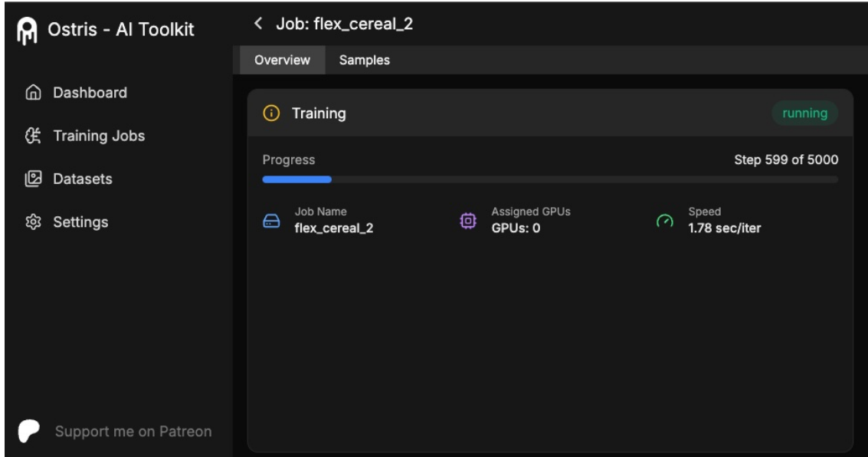Select the Overview tab
Screen dimensions: 868x457
click(x=283, y=61)
